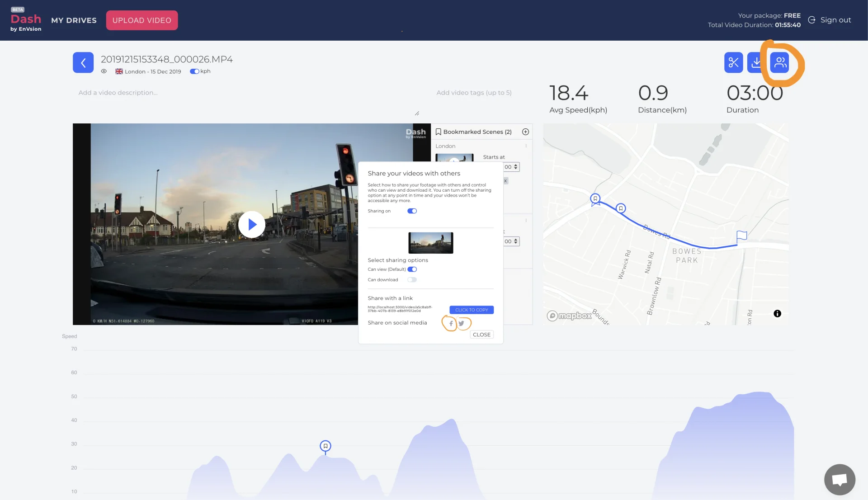The height and width of the screenshot is (500, 868).
Task: Enable the Can download switch
Action: tap(412, 280)
